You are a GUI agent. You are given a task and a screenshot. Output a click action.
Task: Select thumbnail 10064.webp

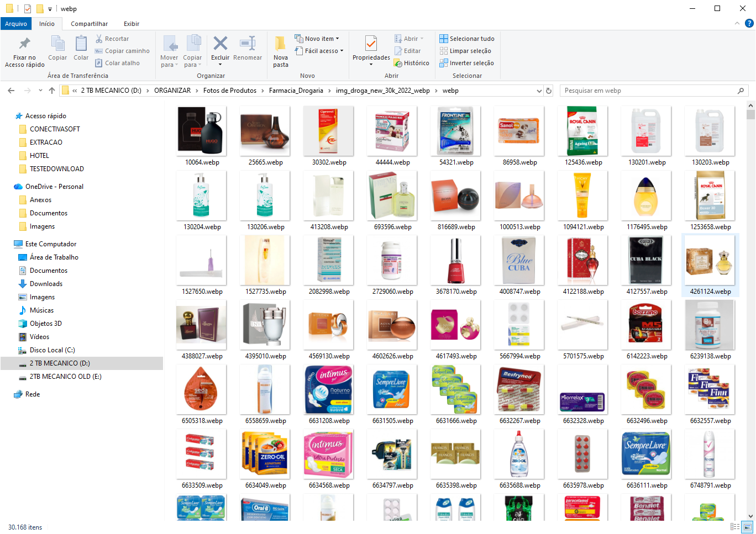[202, 136]
